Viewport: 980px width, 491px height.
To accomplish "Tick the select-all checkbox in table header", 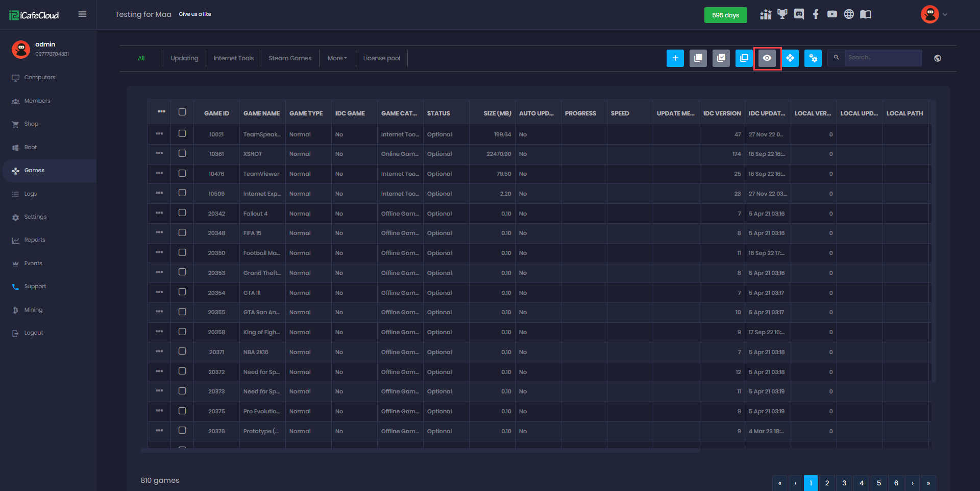I will [x=182, y=112].
